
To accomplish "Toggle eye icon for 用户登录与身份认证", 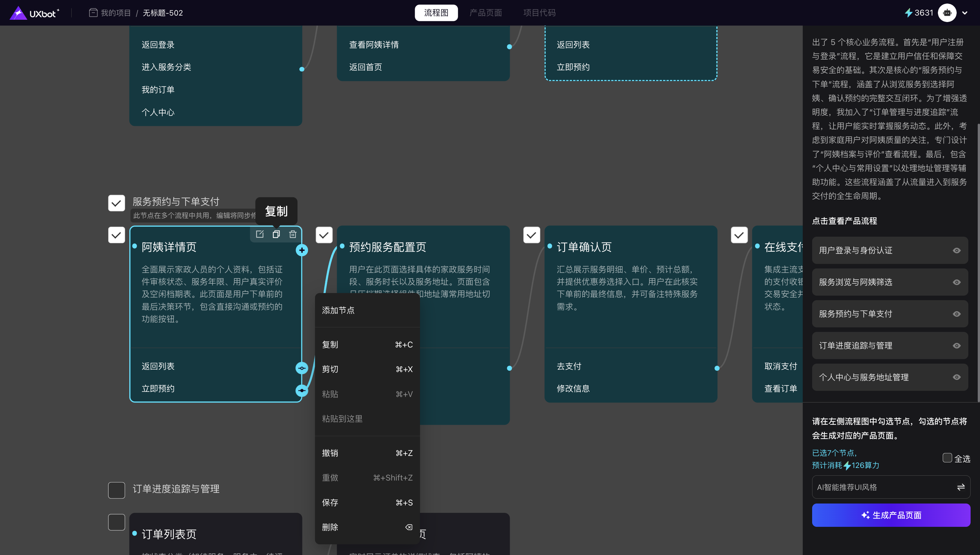I will pyautogui.click(x=956, y=250).
